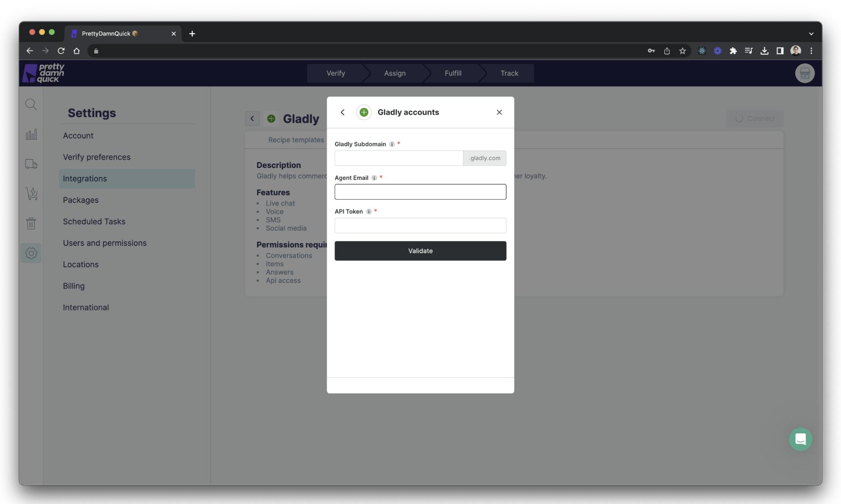841x504 pixels.
Task: Open the media control icon in toolbar
Action: point(748,51)
